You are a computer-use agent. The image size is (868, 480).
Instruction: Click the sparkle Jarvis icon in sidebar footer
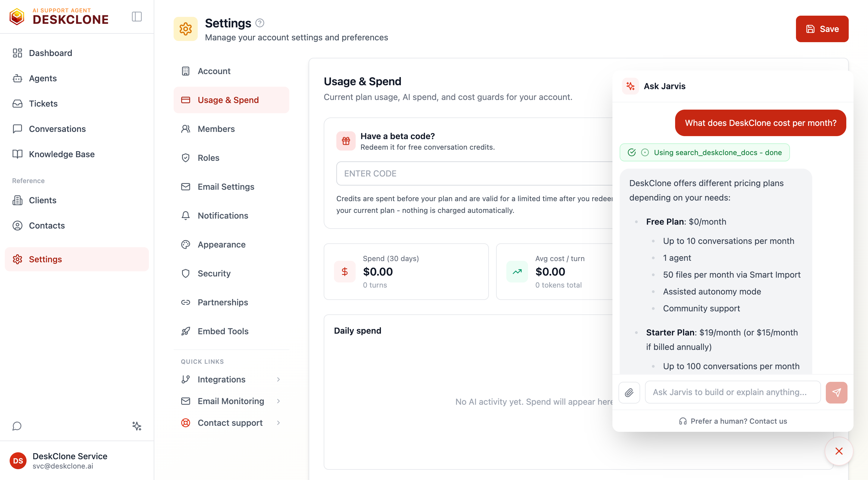coord(137,426)
